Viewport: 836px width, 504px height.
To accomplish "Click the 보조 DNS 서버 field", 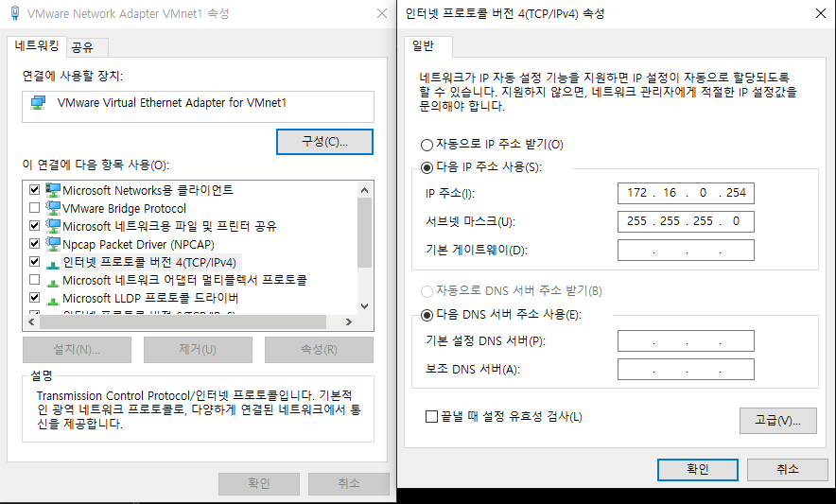I will coord(686,369).
